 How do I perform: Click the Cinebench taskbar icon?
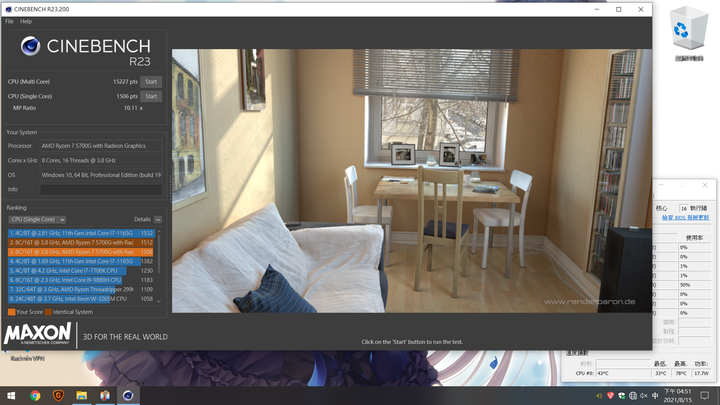pos(128,395)
